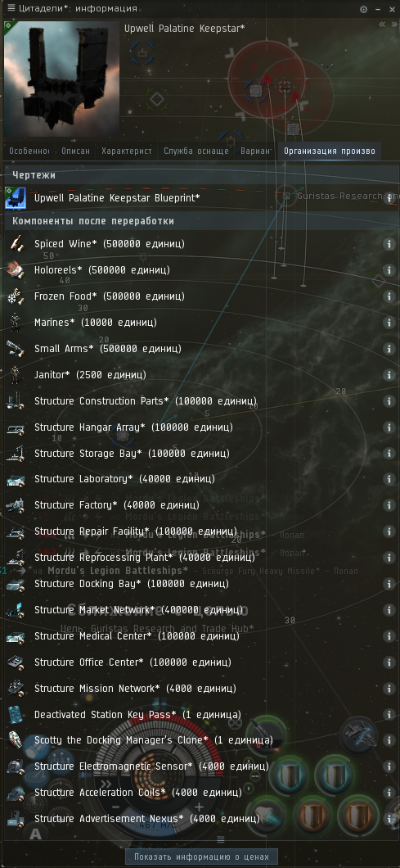Open info for Structure Mission Network
Viewport: 400px width, 868px height.
(x=389, y=689)
